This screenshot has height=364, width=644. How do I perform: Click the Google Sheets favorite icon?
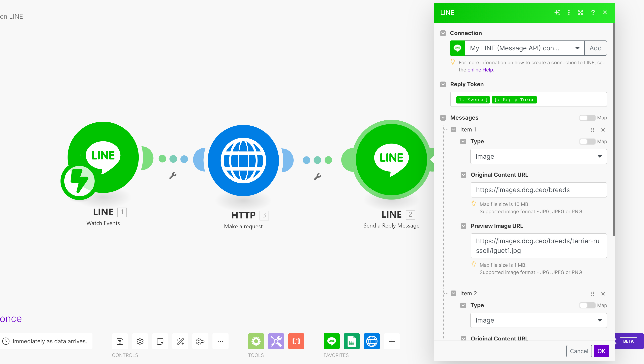tap(352, 341)
